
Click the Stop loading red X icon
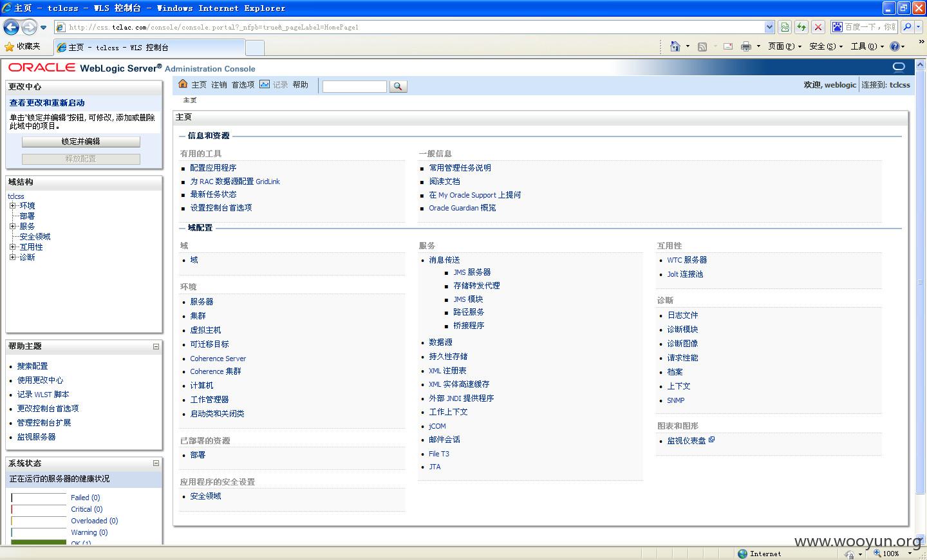tap(818, 27)
